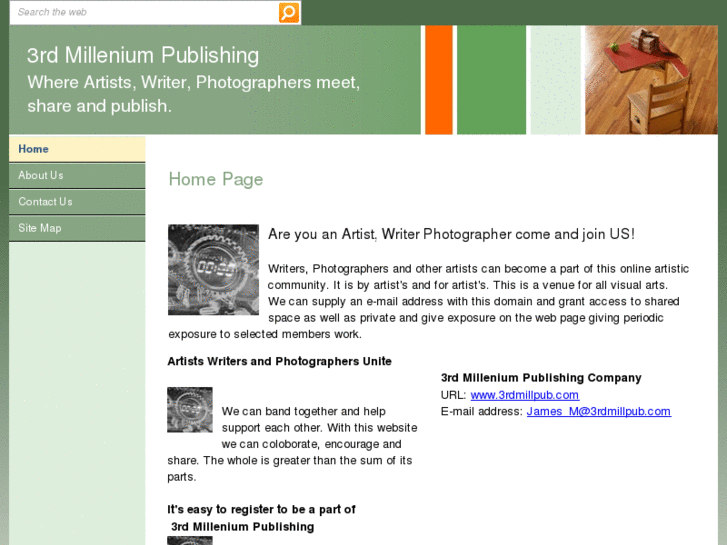Click the tagline "Where Artists, Writer, Photographers meet"
Screen dimensions: 727x545
tap(193, 83)
